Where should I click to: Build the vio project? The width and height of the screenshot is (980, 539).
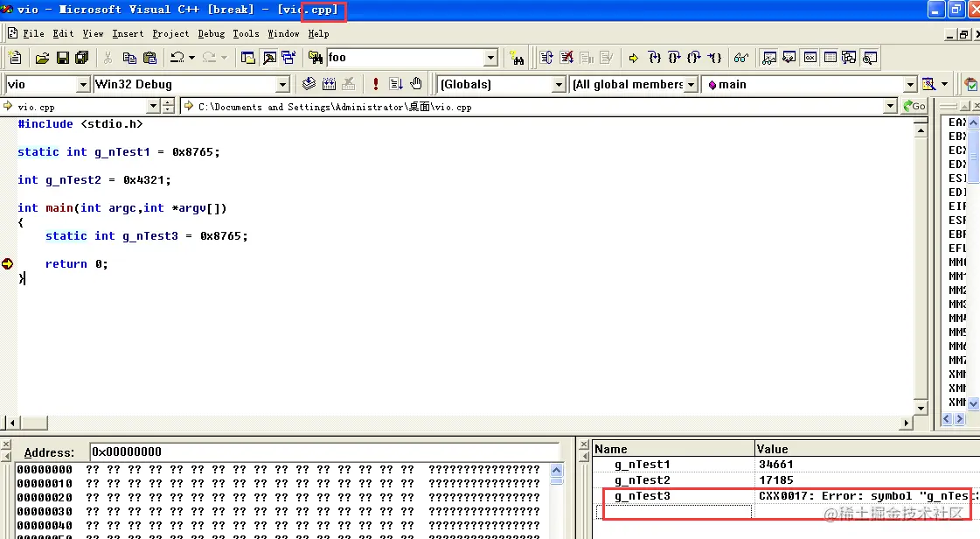coord(329,84)
